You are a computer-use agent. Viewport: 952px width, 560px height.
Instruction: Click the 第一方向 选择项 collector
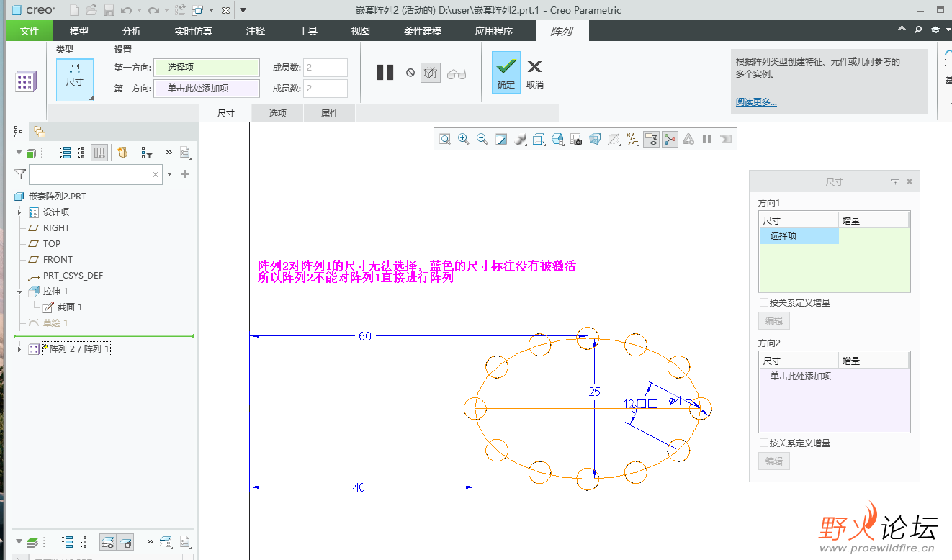(x=207, y=68)
